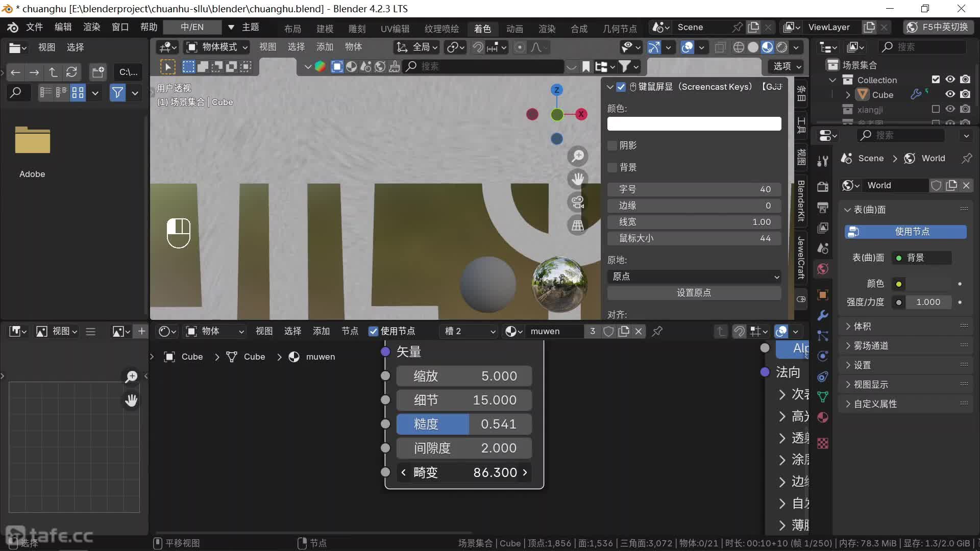Open the Material properties tab icon

(x=823, y=417)
